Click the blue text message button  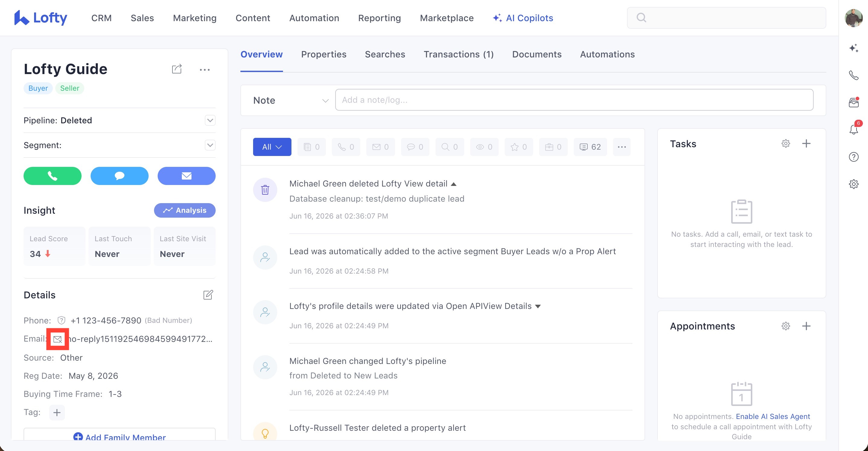point(119,176)
